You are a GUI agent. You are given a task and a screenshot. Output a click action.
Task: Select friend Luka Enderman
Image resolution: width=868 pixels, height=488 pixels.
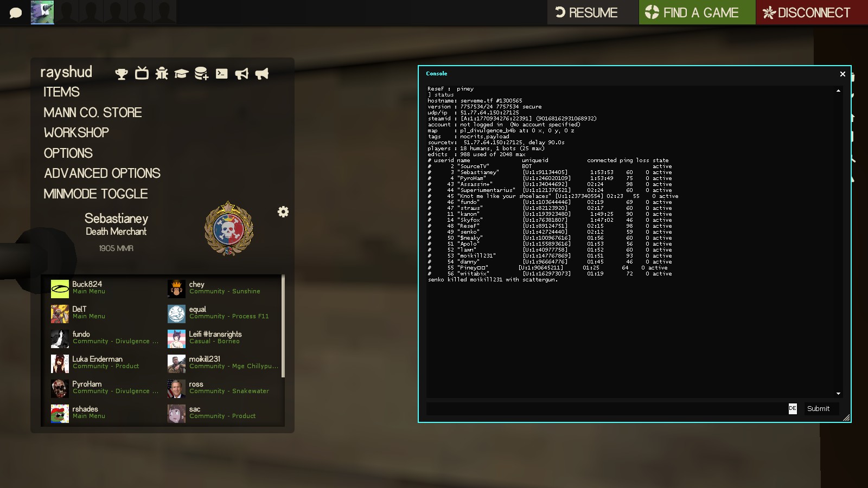[x=105, y=364]
